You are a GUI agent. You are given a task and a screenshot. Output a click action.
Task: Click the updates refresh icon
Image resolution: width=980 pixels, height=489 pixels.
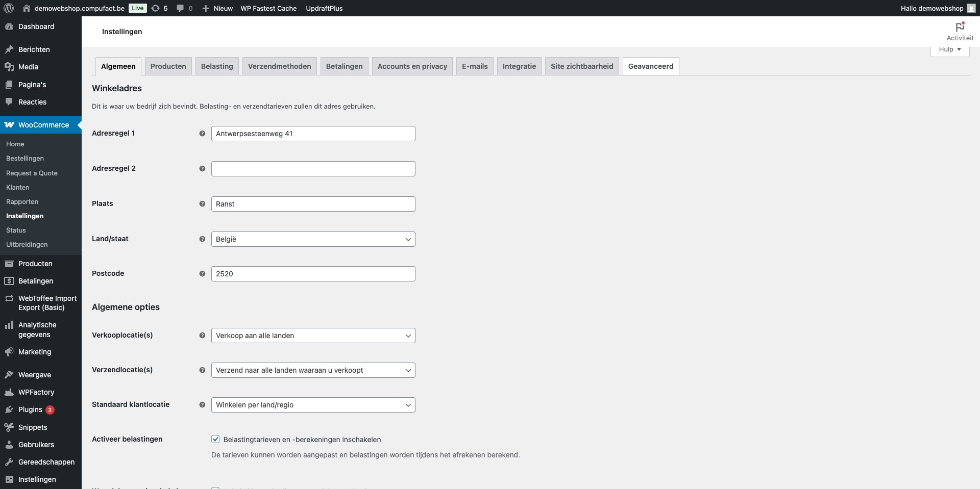click(x=155, y=8)
